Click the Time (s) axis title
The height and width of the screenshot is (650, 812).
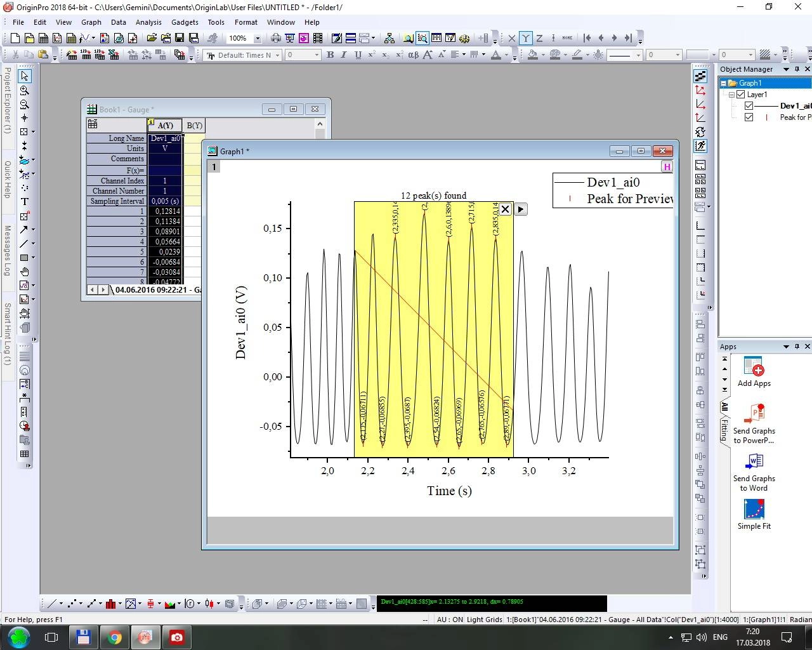click(x=449, y=491)
